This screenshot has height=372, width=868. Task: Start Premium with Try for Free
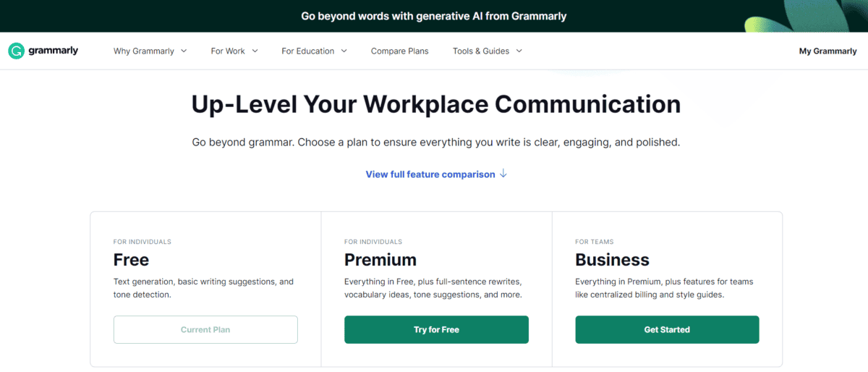[436, 329]
